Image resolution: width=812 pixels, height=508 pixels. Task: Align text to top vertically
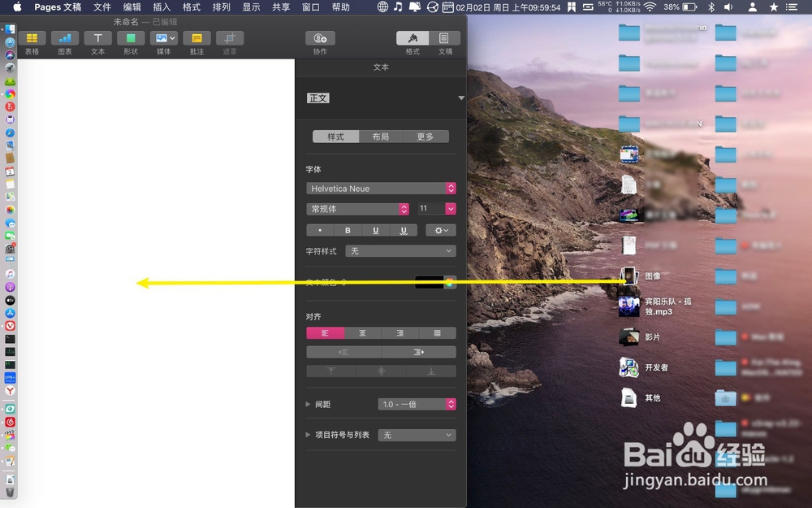331,371
